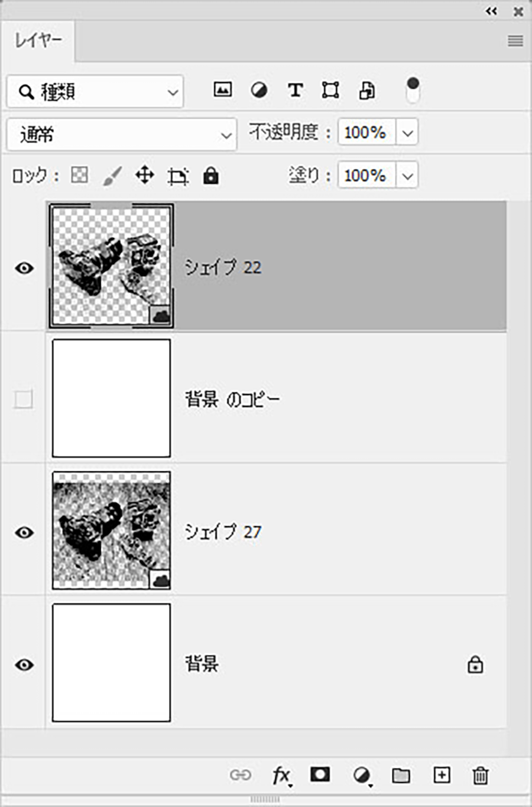Click the pixel layer filter icon
This screenshot has width=532, height=807.
pos(222,90)
